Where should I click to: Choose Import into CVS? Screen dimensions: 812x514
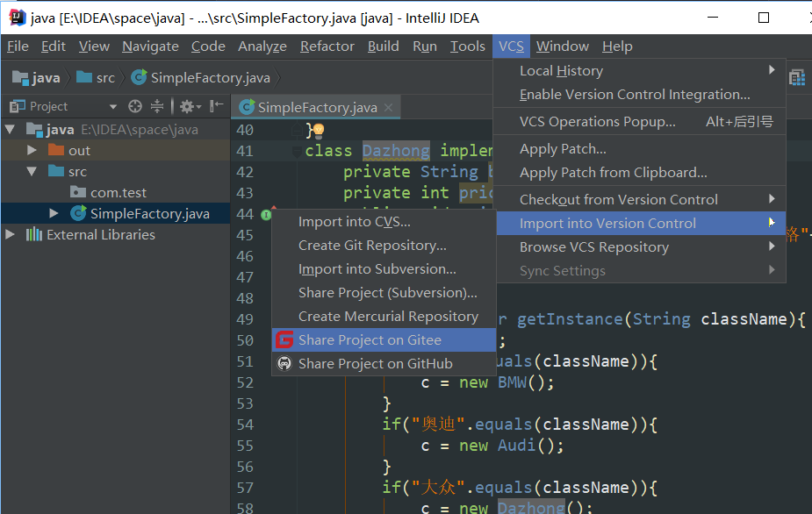384,222
